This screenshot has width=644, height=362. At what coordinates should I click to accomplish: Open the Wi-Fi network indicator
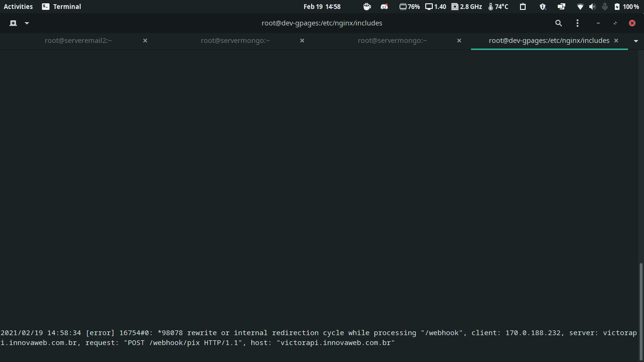[x=580, y=7]
